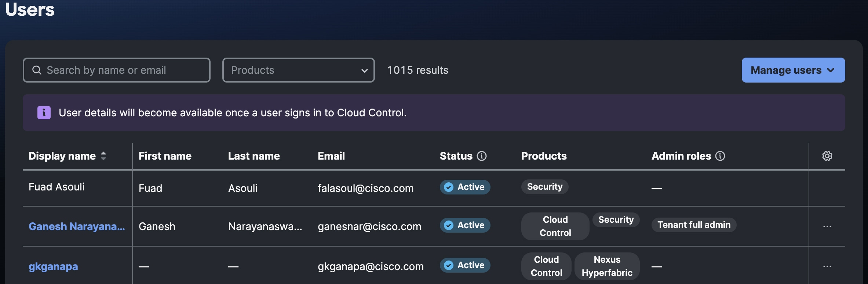Viewport: 868px width, 284px height.
Task: Click Nexus Hyperfabric product tag
Action: pyautogui.click(x=607, y=266)
